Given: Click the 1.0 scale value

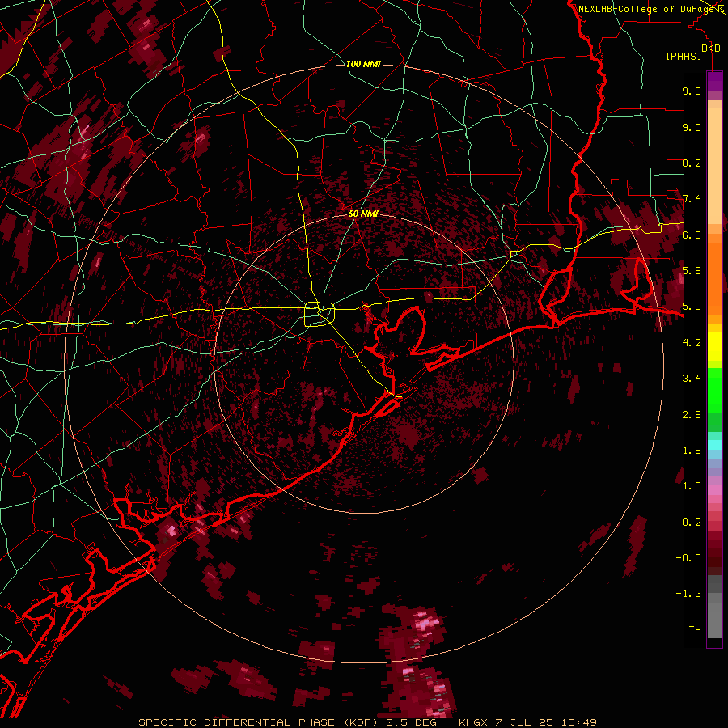Looking at the screenshot, I should [692, 486].
